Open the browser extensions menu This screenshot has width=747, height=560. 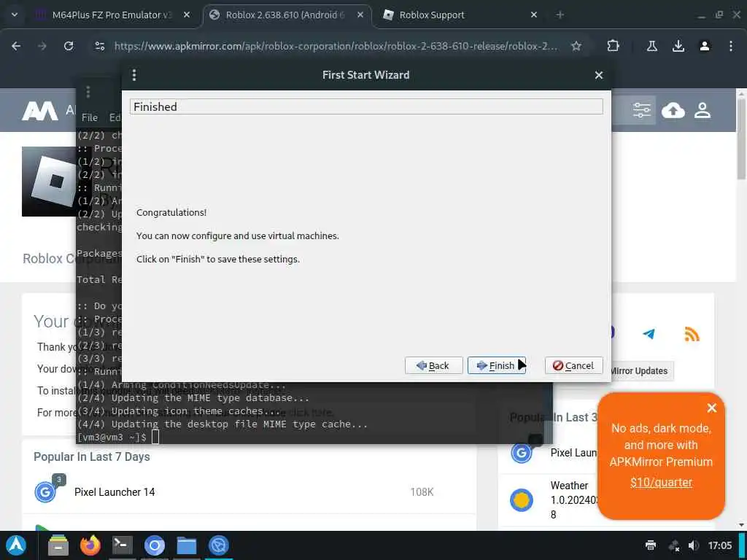[x=613, y=46]
